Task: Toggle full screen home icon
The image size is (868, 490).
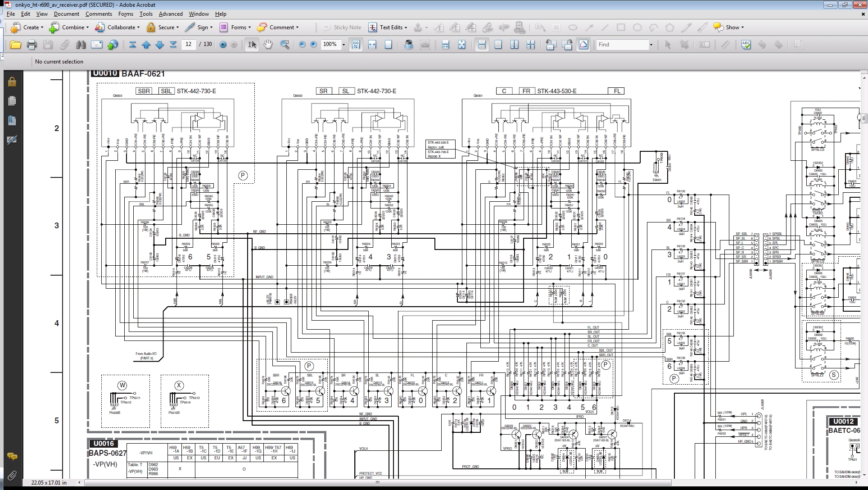Action: (x=583, y=45)
